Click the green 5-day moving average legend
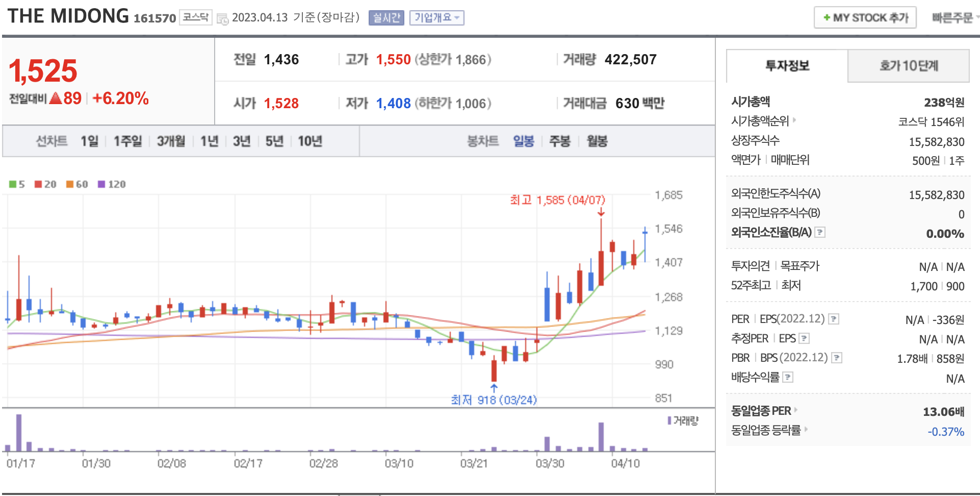Screen dimensions: 980x496 click(17, 184)
